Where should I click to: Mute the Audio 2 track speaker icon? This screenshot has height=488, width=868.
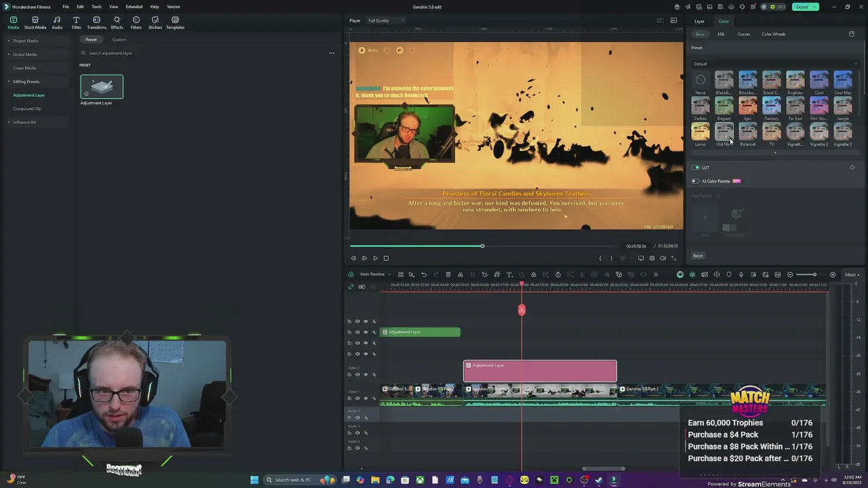pyautogui.click(x=357, y=432)
